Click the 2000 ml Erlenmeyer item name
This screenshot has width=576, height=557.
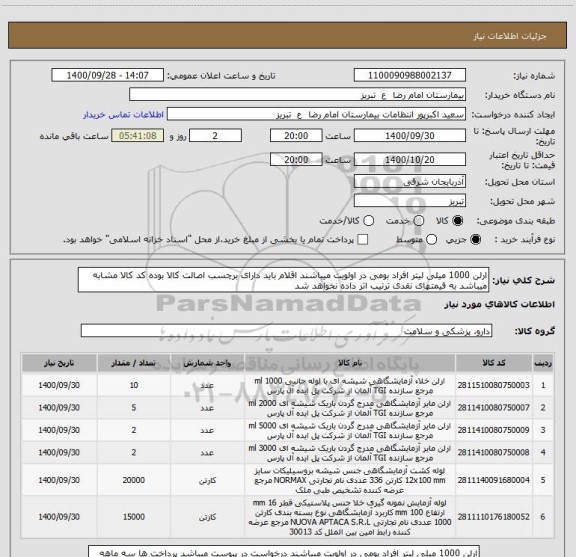click(350, 408)
